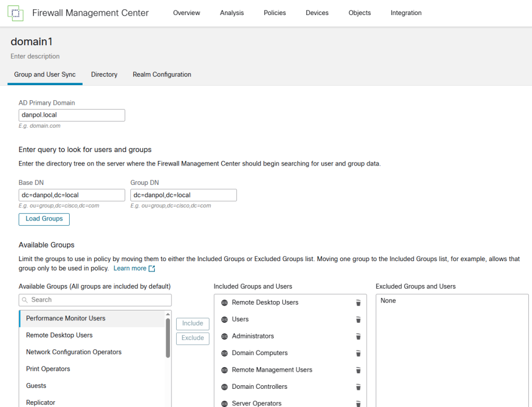Click the search magnifier icon in Available Groups
Screen dimensions: 532x407
click(x=24, y=300)
